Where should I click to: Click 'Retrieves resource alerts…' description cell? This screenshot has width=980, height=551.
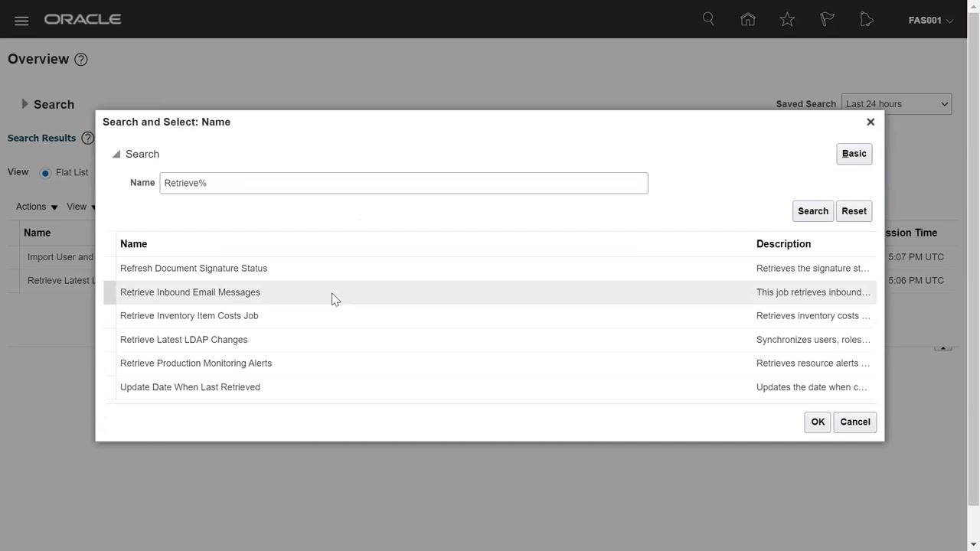(x=813, y=364)
